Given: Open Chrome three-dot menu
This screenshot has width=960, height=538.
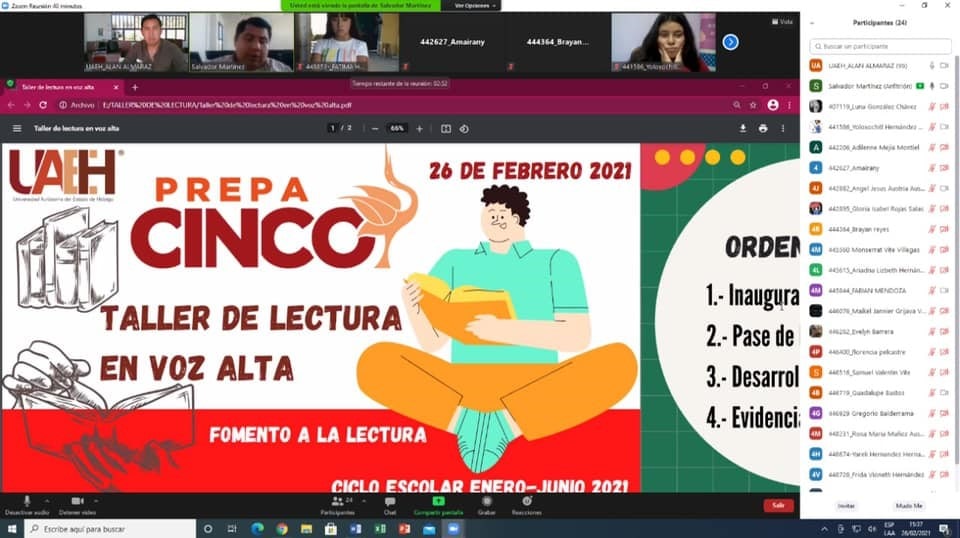Looking at the screenshot, I should [789, 105].
